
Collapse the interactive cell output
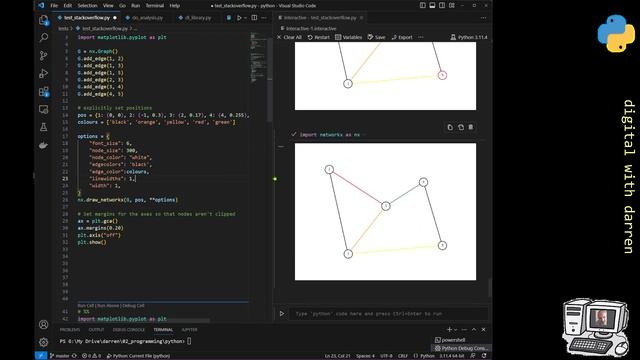281,147
